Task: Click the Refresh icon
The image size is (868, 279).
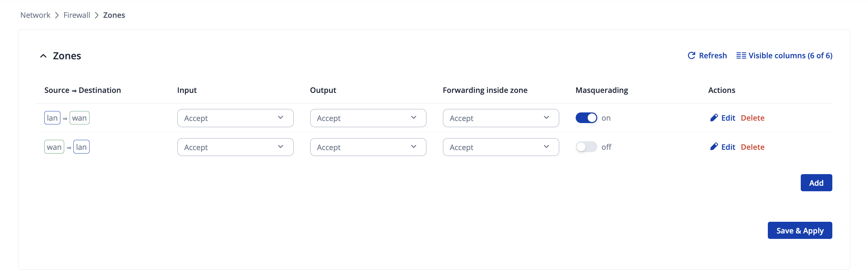Action: 691,56
